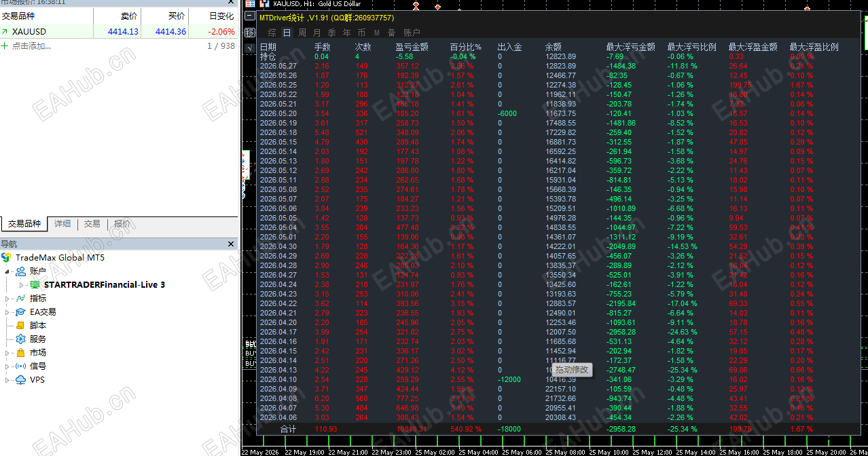This screenshot has width=868, height=456.
Task: Click the 点击添加... add symbol field
Action: click(x=31, y=46)
